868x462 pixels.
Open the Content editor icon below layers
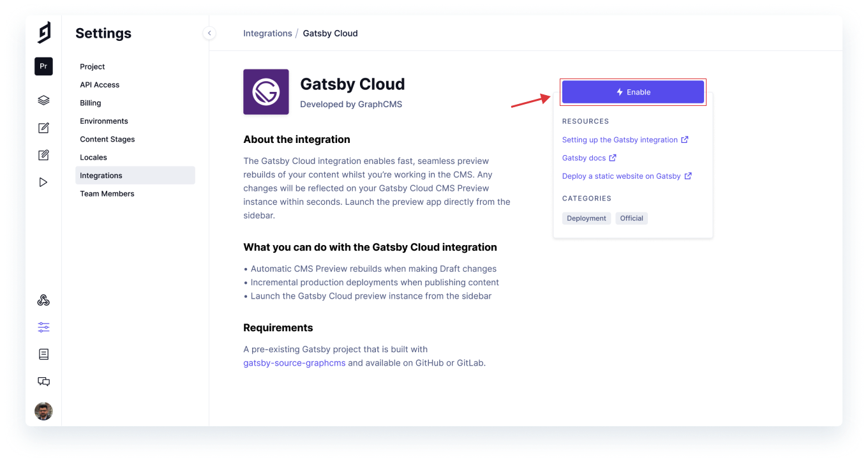point(43,128)
